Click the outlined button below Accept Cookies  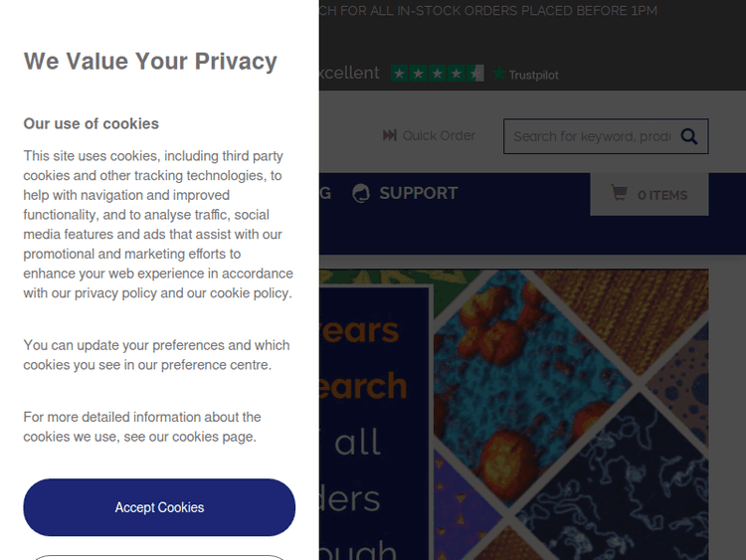click(159, 556)
